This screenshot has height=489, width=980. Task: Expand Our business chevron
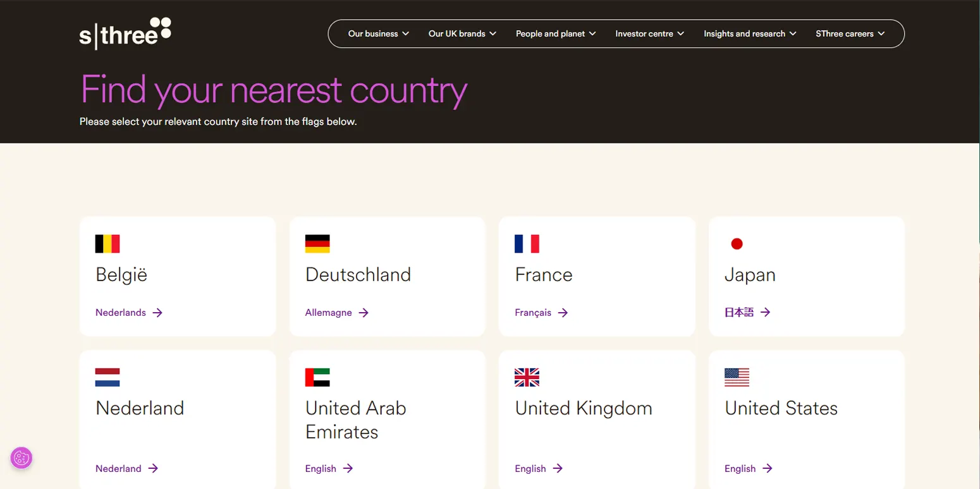[405, 33]
